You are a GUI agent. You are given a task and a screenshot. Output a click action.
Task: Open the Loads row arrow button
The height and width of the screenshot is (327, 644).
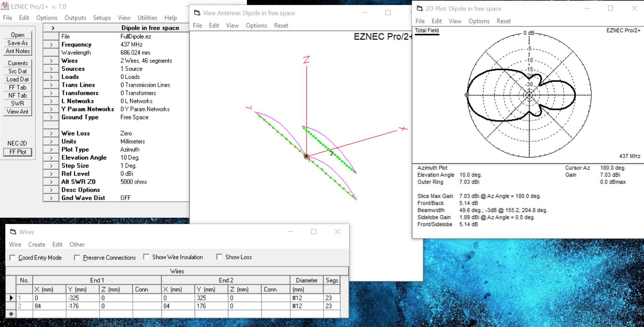tap(51, 77)
